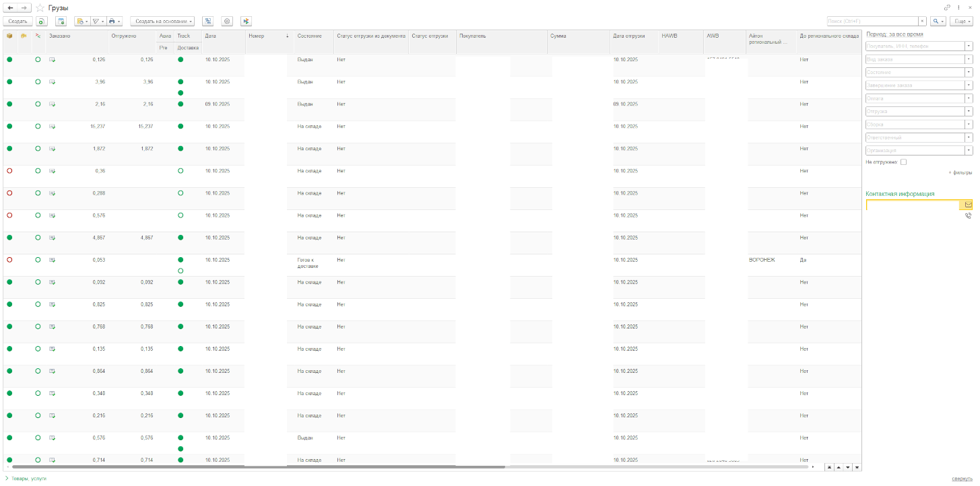Sort by the Состояние column header
980x486 pixels.
coord(309,36)
